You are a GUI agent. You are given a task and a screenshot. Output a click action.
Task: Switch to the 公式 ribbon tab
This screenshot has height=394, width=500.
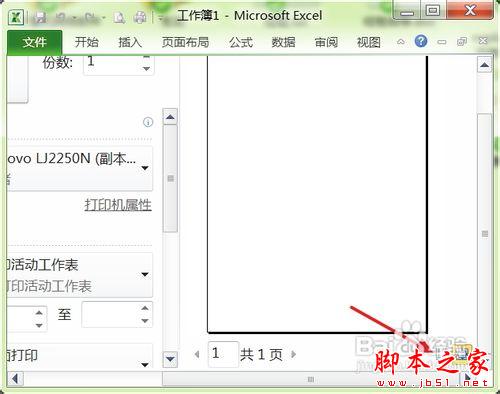[x=241, y=42]
